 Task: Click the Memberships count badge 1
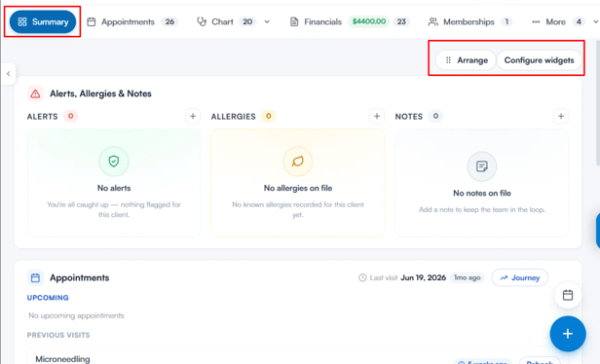point(506,21)
